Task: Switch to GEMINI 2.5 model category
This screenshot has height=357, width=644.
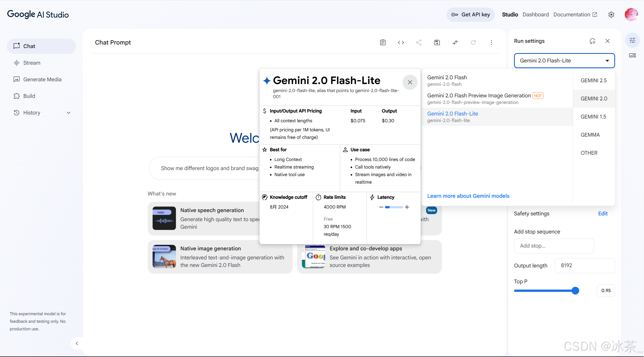Action: point(594,81)
